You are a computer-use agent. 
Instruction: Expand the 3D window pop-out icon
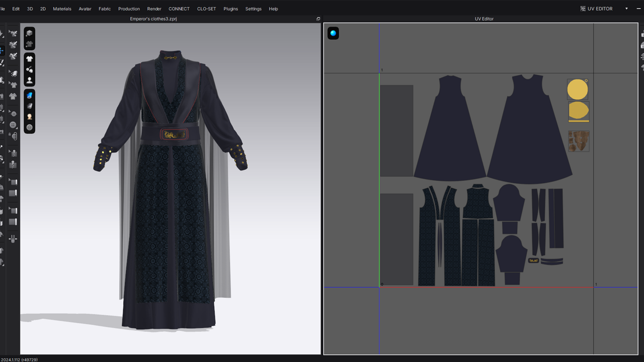318,19
